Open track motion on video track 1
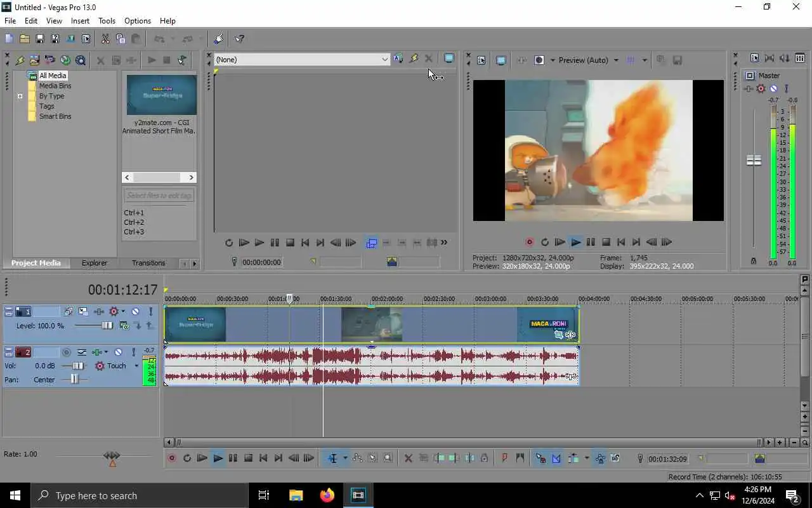Image resolution: width=812 pixels, height=508 pixels. click(x=83, y=311)
